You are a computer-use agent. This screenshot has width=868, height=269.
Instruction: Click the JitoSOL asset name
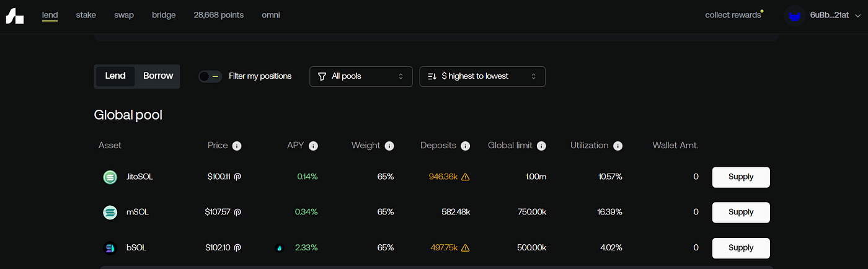(x=139, y=177)
